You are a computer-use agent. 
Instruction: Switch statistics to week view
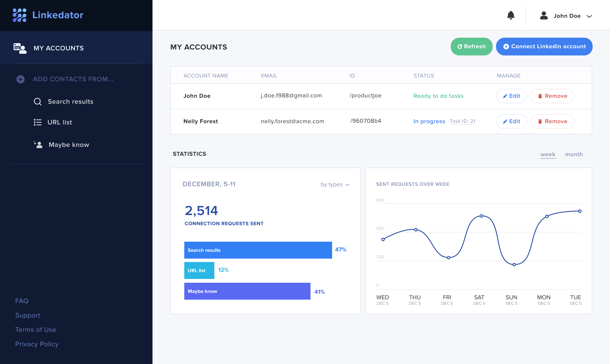coord(548,154)
